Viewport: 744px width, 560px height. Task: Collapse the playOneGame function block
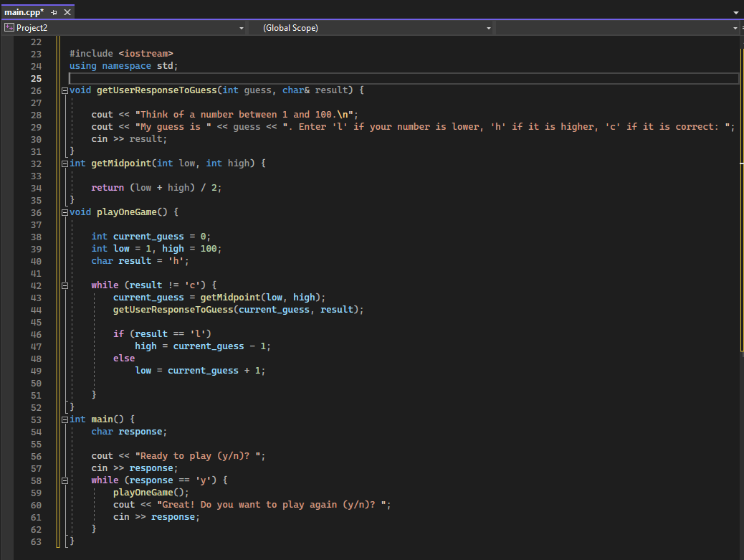click(65, 213)
